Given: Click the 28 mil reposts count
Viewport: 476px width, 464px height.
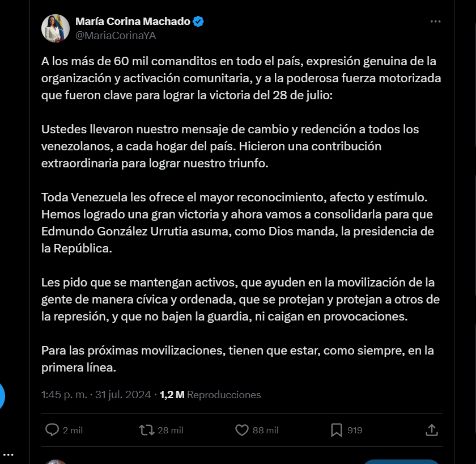Looking at the screenshot, I should pos(171,431).
